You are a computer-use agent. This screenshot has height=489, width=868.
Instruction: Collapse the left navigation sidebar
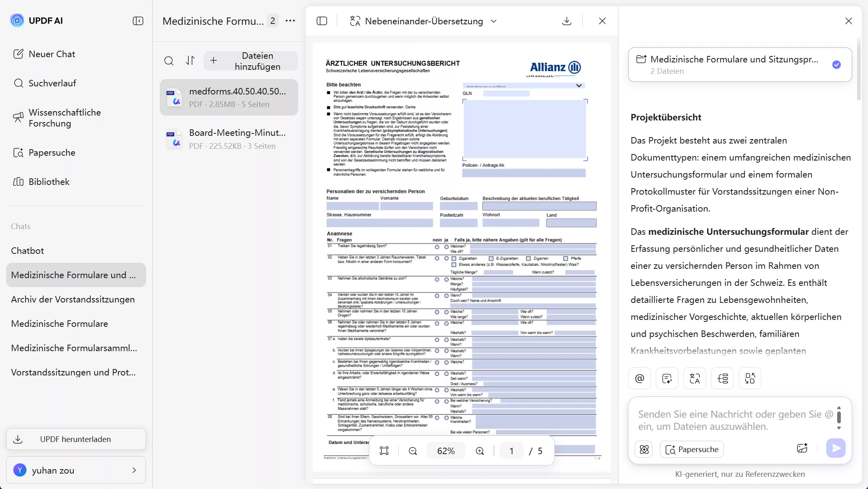click(138, 21)
